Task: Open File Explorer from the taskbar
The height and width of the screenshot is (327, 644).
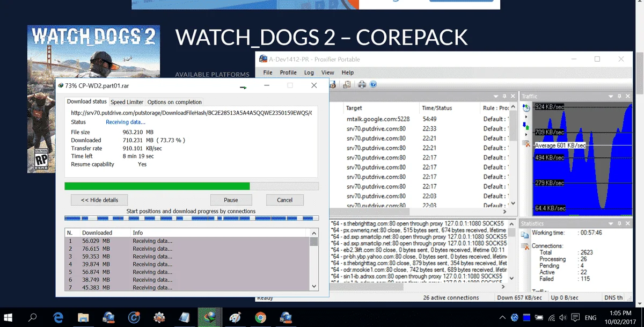Action: (x=83, y=317)
